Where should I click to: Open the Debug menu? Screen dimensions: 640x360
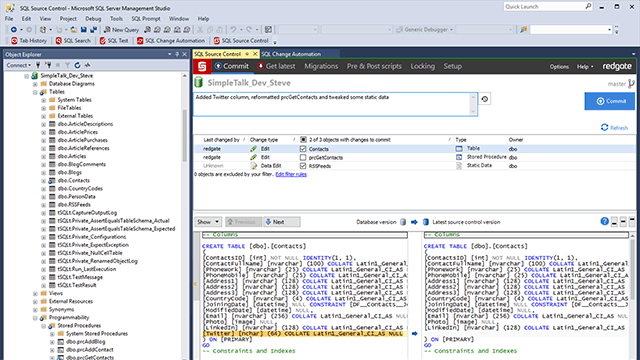pos(93,19)
